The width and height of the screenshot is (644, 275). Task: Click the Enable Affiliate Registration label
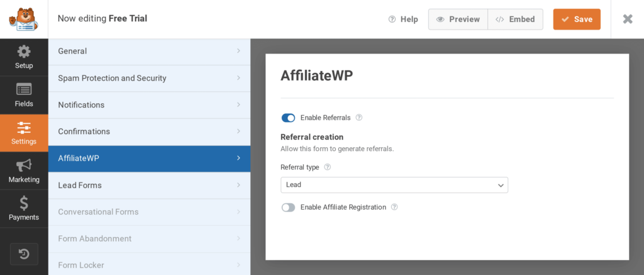[343, 207]
